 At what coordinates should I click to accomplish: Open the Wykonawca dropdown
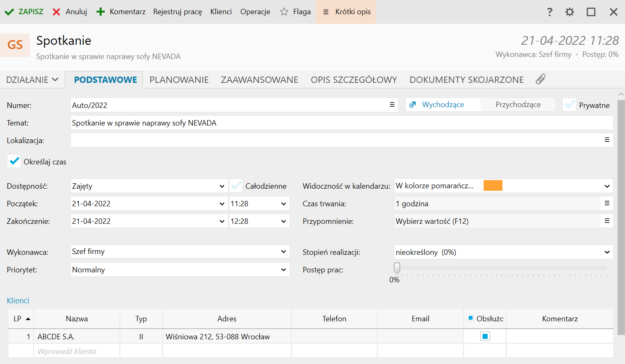(284, 251)
